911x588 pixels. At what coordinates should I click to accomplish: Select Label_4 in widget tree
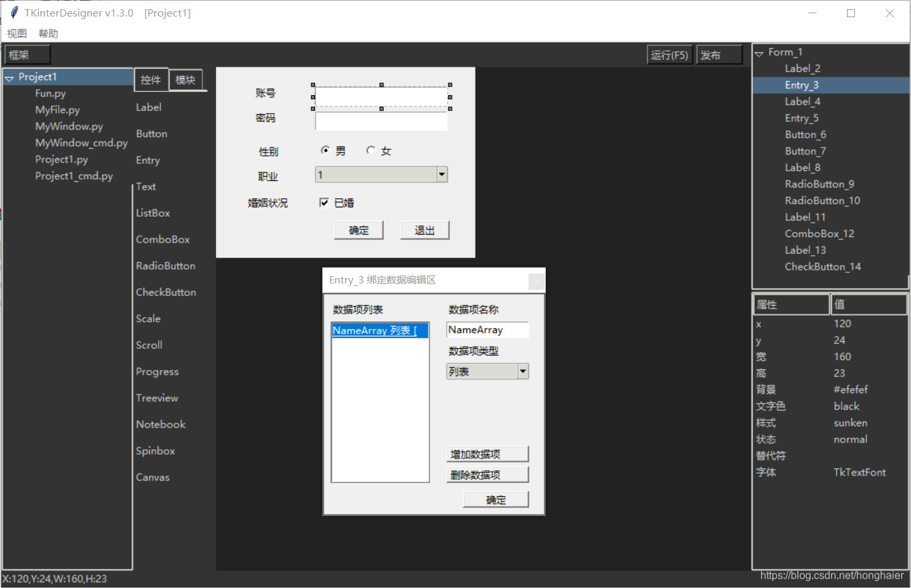pyautogui.click(x=802, y=102)
